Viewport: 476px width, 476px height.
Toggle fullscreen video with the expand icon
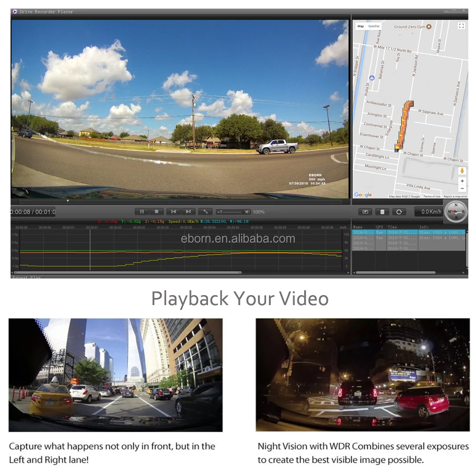[x=205, y=212]
